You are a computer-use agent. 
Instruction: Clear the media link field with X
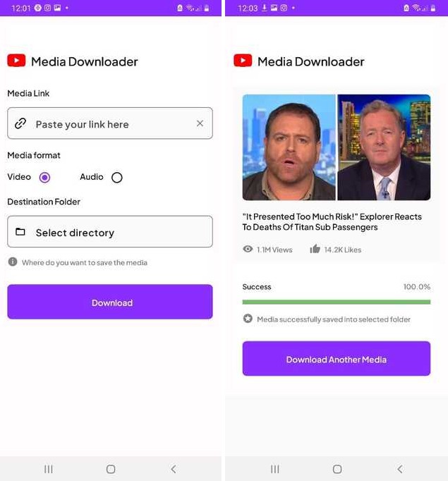click(200, 123)
